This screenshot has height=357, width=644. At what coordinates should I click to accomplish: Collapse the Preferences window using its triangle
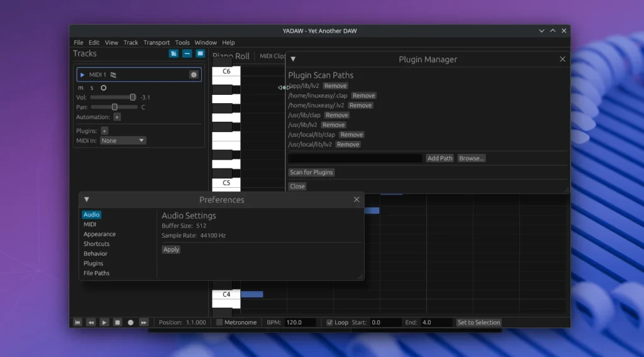tap(87, 200)
